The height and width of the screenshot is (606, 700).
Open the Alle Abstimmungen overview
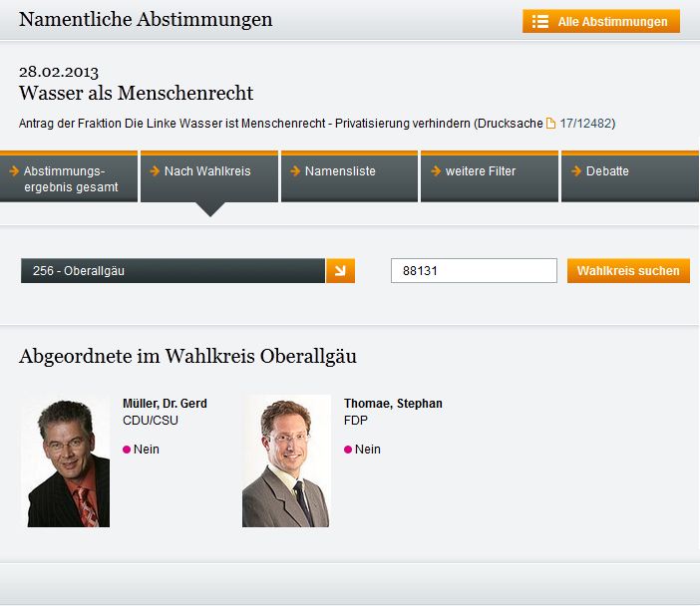coord(611,21)
